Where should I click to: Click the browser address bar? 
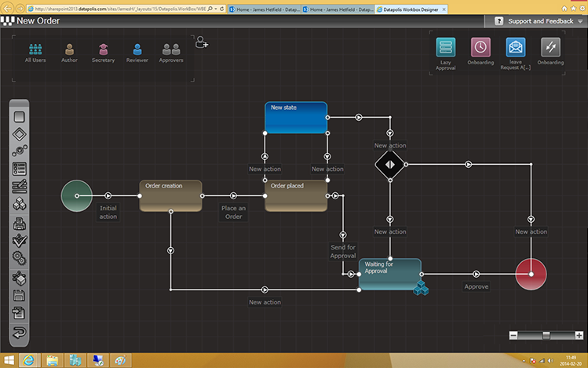coord(120,9)
